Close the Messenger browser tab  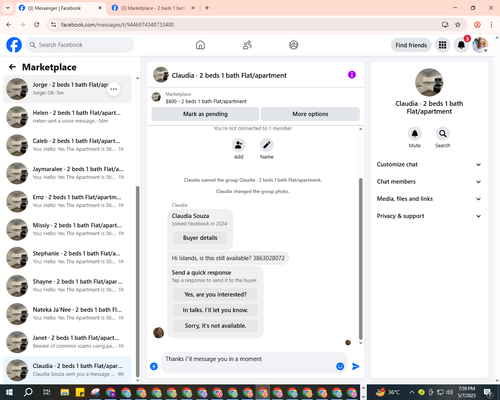(100, 8)
